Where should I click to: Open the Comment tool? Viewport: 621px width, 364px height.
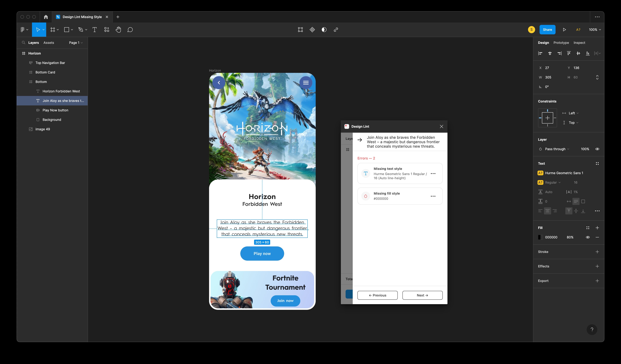(x=130, y=30)
